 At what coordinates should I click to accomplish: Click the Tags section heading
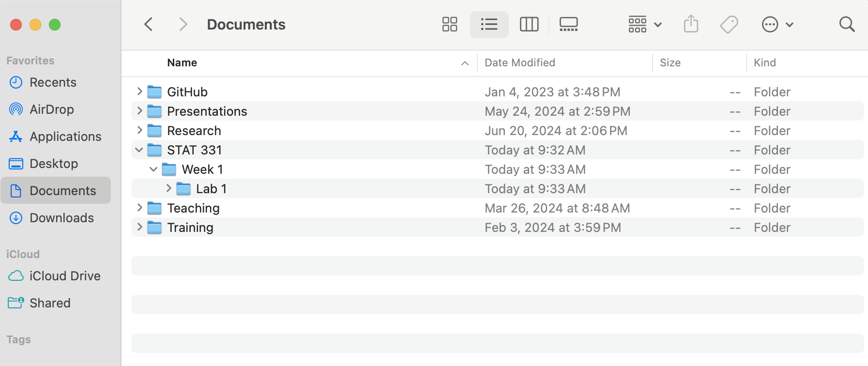click(18, 339)
